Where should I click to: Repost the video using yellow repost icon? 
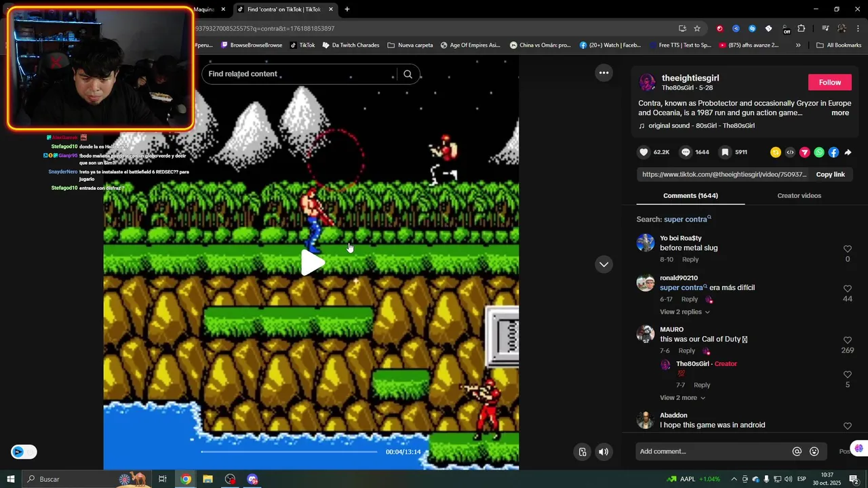pos(776,152)
